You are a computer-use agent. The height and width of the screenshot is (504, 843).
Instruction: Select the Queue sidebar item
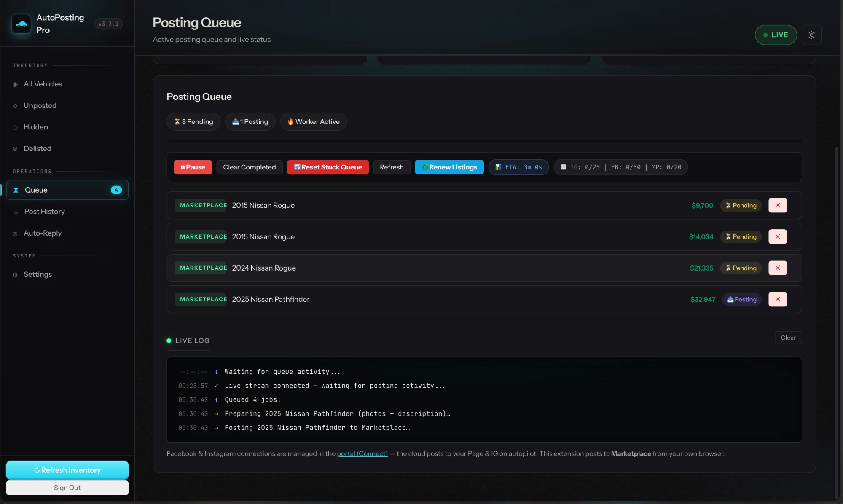click(x=67, y=190)
